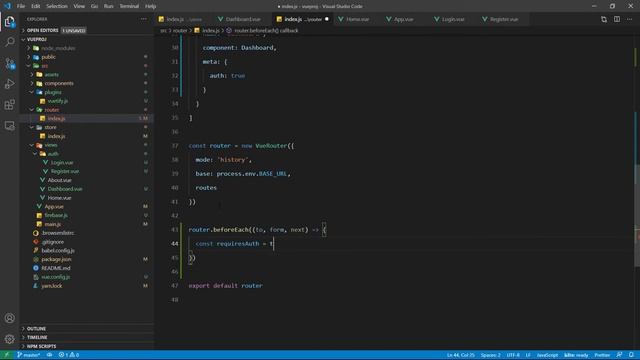This screenshot has height=360, width=640.
Task: Switch to the Home.vue tab
Action: pos(358,19)
